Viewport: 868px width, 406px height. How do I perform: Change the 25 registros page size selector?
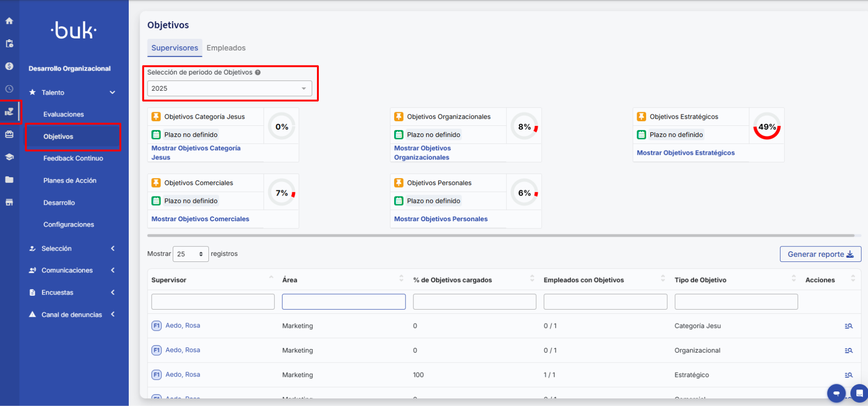click(191, 254)
